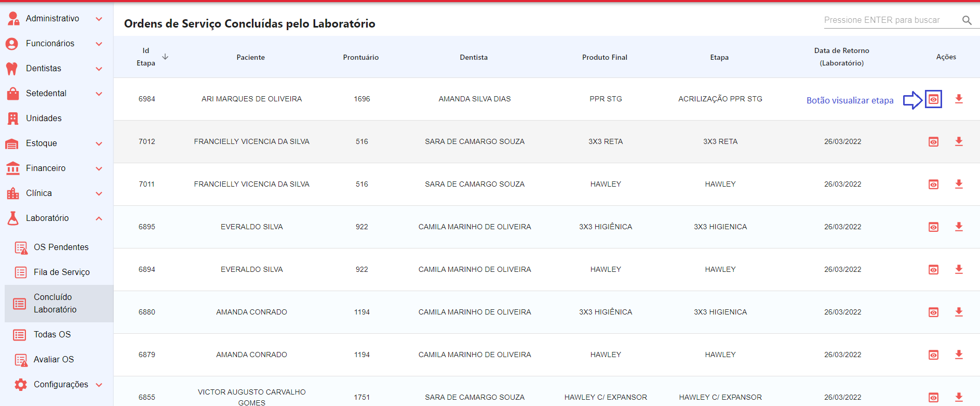This screenshot has width=980, height=406.
Task: Sort table by Id Etapa arrow
Action: click(165, 57)
